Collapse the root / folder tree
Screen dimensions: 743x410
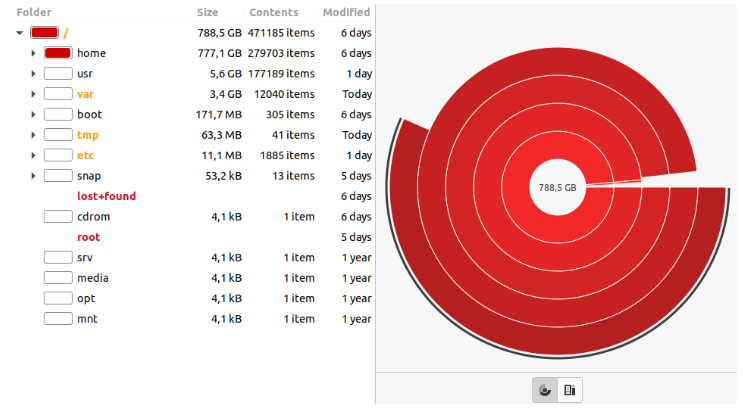pyautogui.click(x=20, y=33)
